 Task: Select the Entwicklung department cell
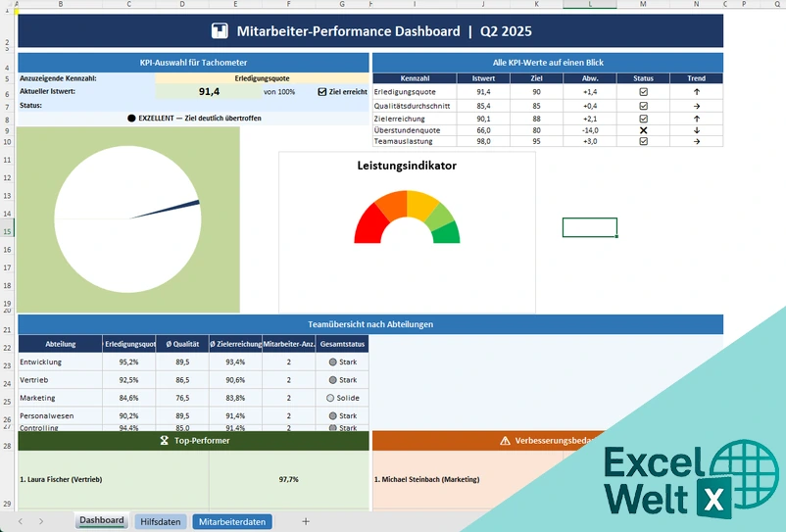click(x=60, y=362)
